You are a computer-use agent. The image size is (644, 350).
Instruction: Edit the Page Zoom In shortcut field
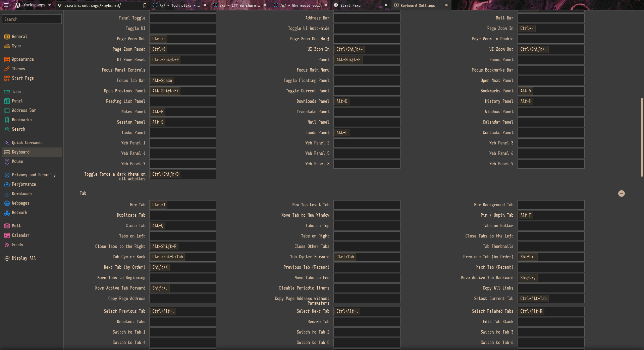pos(551,29)
